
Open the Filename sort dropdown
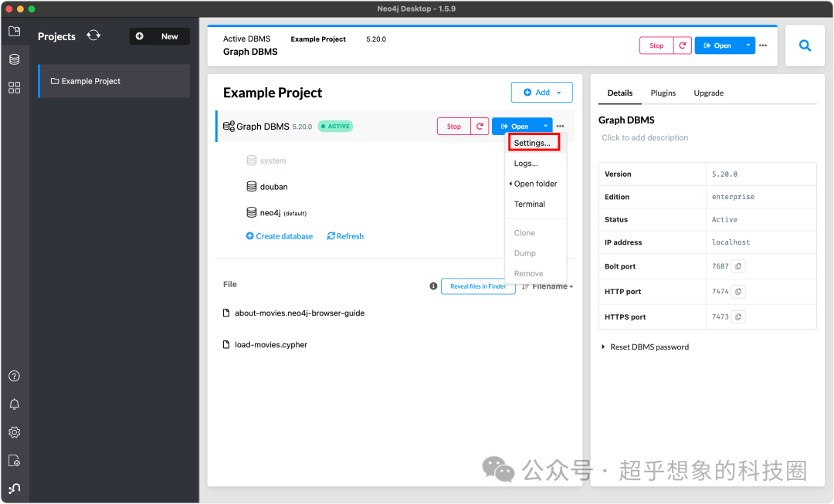(x=548, y=286)
